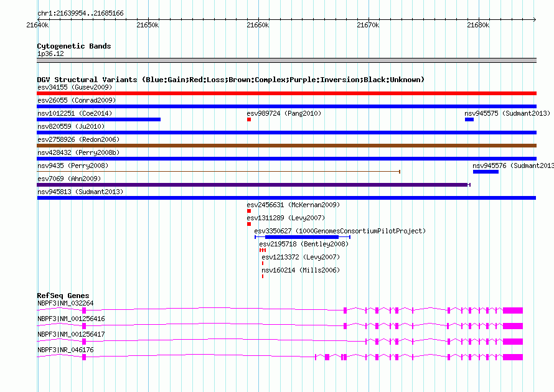Click the esv1311289 (Levy2007) label

[286, 218]
